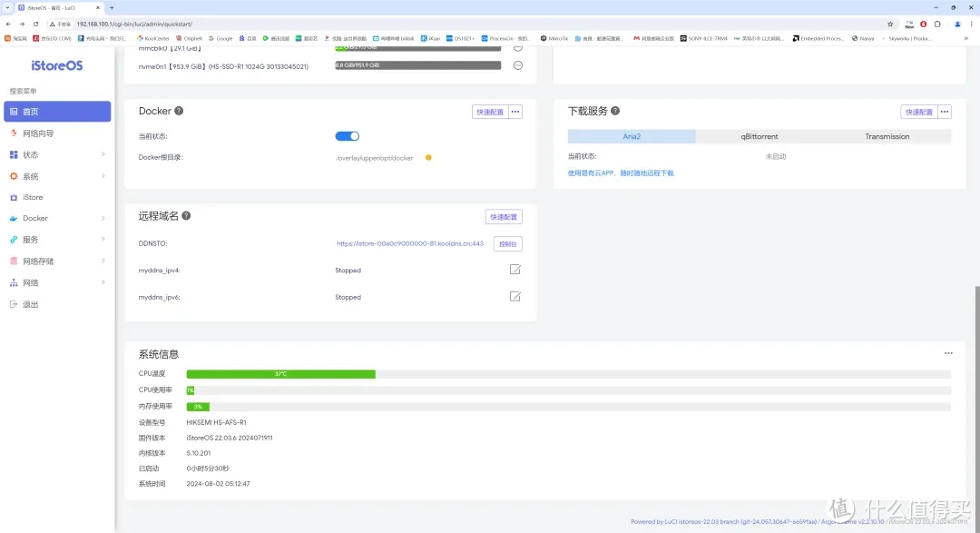This screenshot has width=980, height=533.
Task: Click the edit icon beside myddns_ipv4
Action: click(x=514, y=270)
